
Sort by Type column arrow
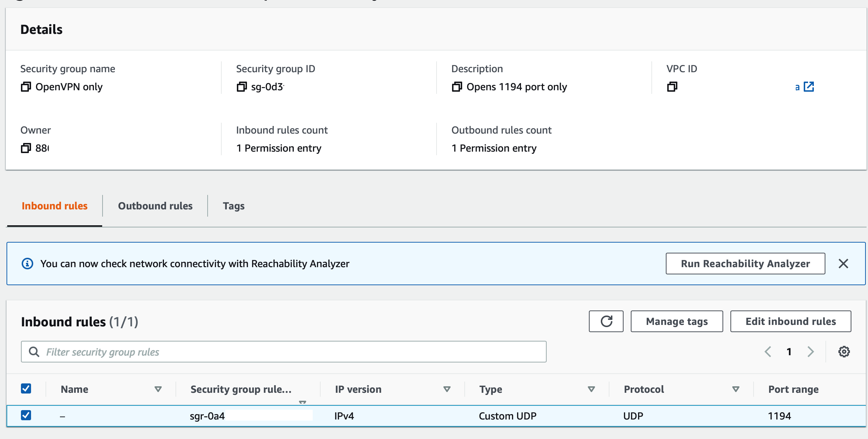click(x=591, y=389)
